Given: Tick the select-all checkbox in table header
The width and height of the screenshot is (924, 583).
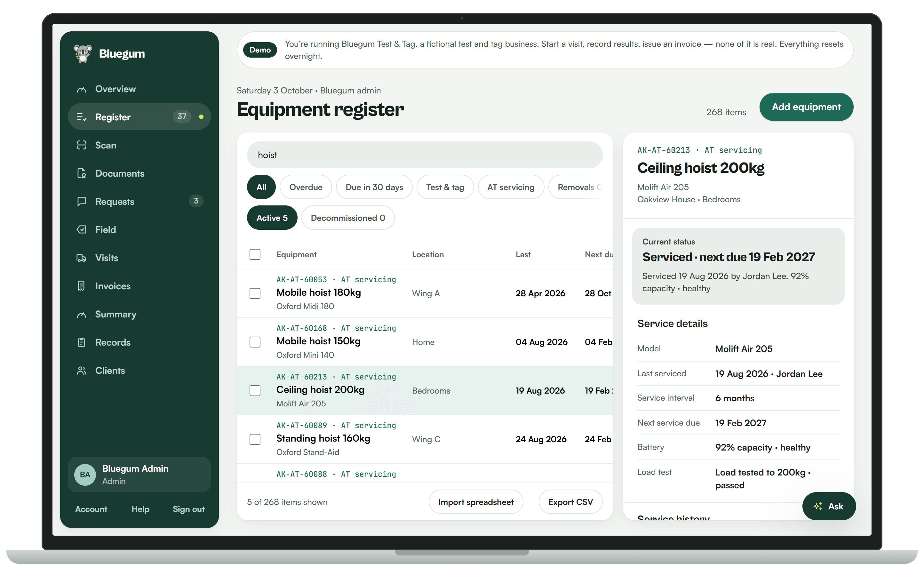Looking at the screenshot, I should pyautogui.click(x=255, y=254).
